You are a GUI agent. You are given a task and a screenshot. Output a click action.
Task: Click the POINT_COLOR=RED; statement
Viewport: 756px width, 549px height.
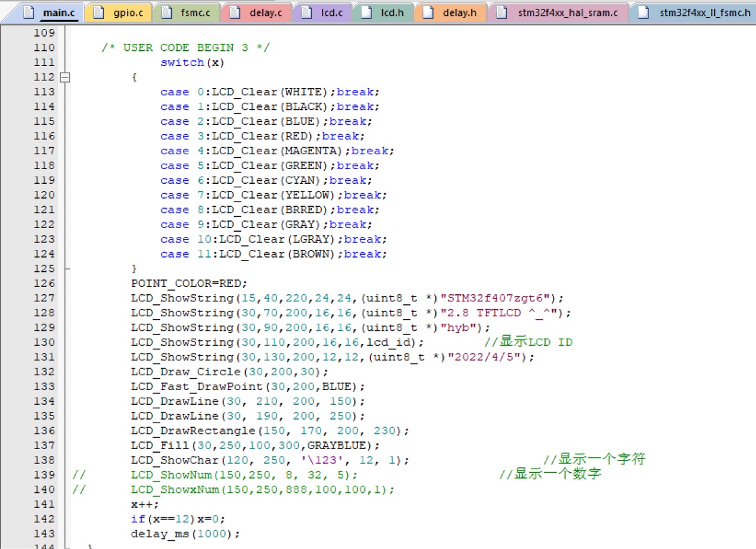(189, 284)
